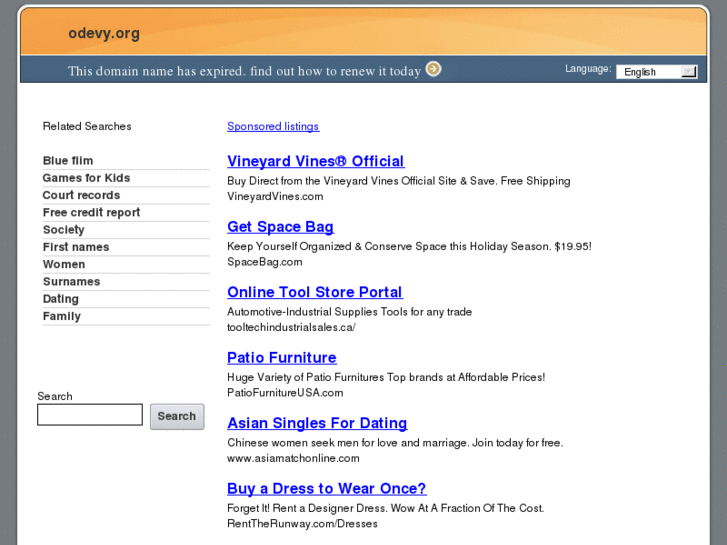Click the PatioFurnitureUSA.com URL text

click(x=285, y=392)
